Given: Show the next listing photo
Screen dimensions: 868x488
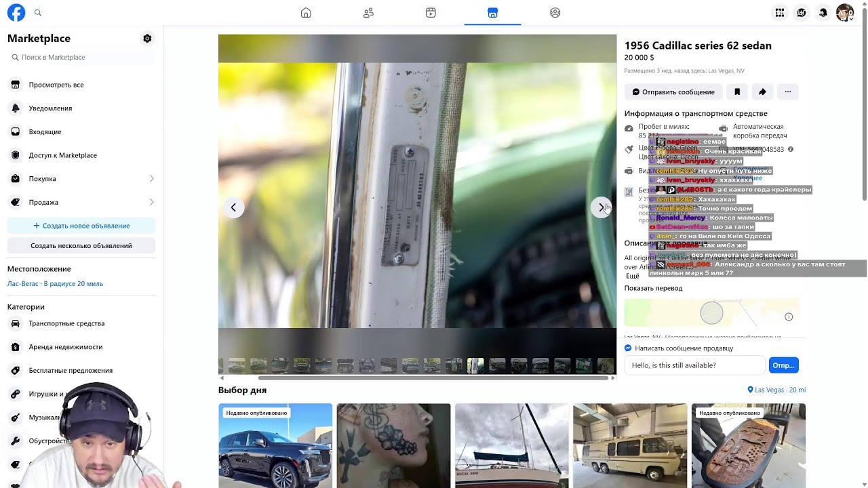Looking at the screenshot, I should click(601, 207).
